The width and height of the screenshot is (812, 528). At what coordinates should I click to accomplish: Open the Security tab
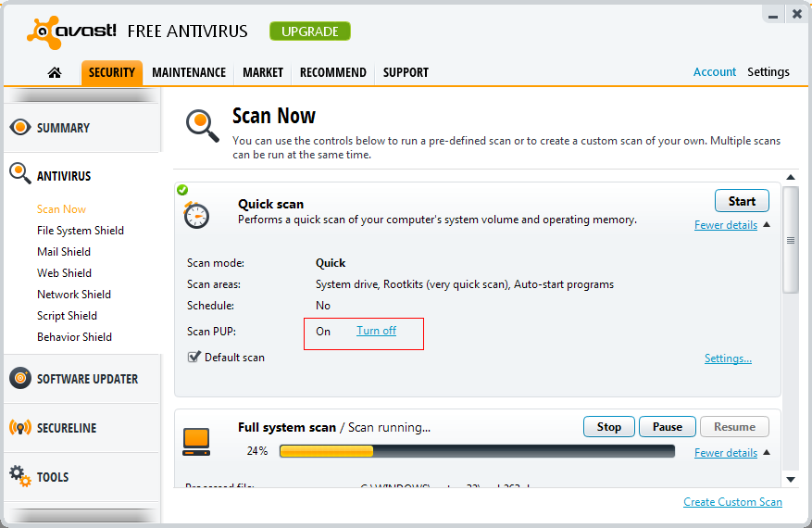pos(111,72)
